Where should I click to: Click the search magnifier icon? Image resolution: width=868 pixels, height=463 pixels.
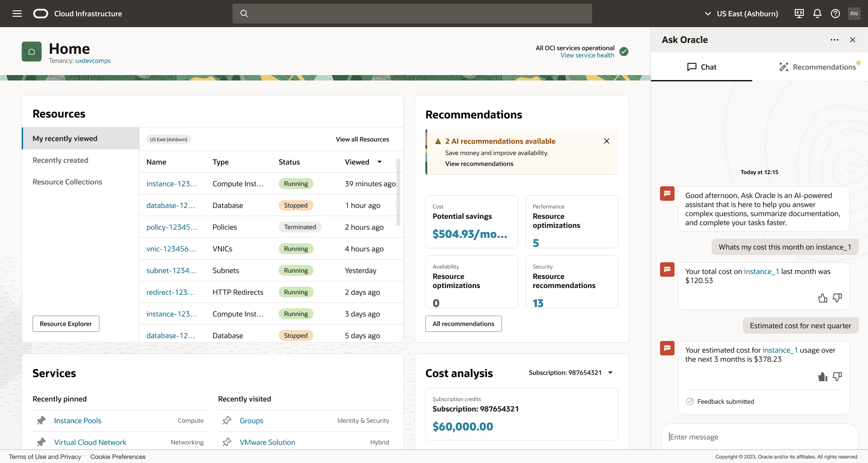tap(244, 14)
